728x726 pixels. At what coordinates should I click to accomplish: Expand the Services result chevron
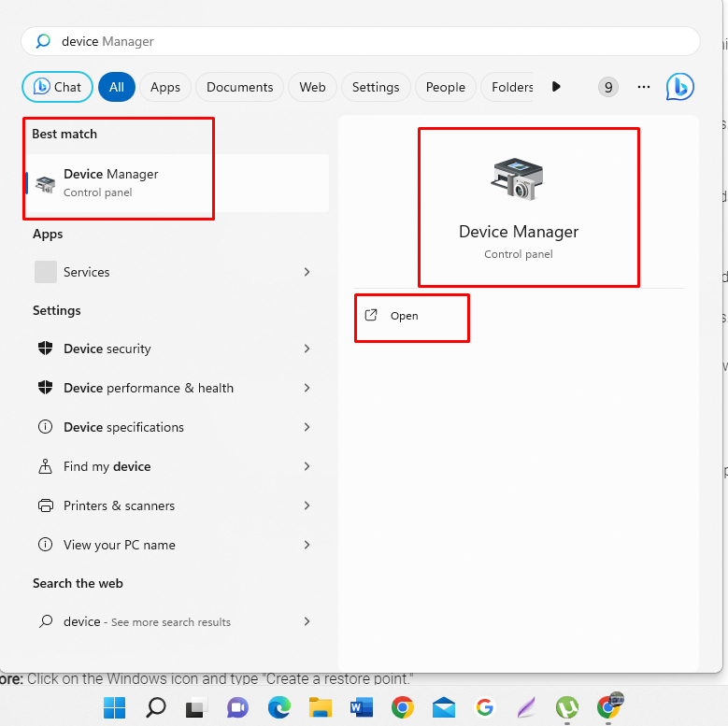[307, 272]
